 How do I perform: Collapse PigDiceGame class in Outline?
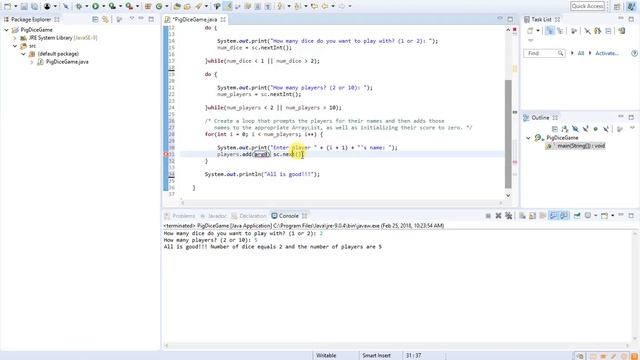tap(528, 138)
